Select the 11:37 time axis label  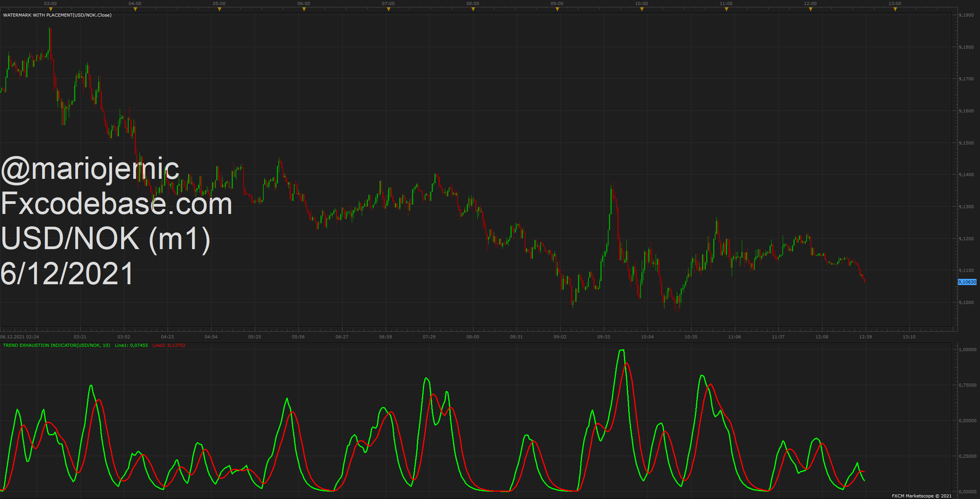pos(778,337)
